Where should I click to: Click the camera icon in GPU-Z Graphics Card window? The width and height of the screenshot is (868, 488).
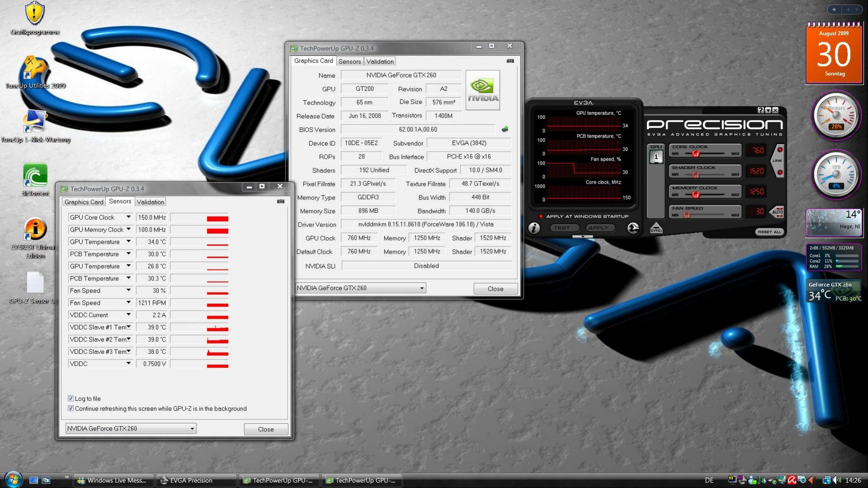[x=510, y=61]
